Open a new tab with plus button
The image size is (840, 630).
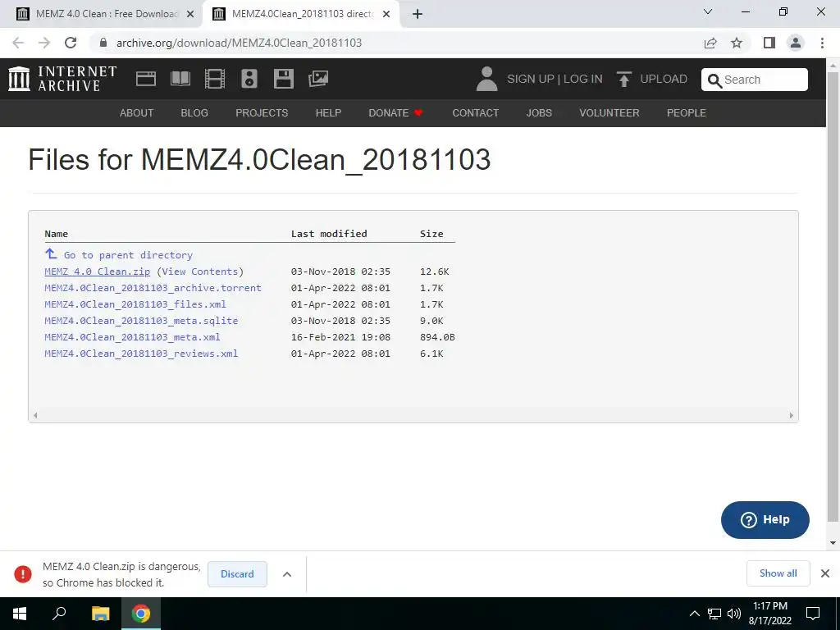click(x=418, y=15)
